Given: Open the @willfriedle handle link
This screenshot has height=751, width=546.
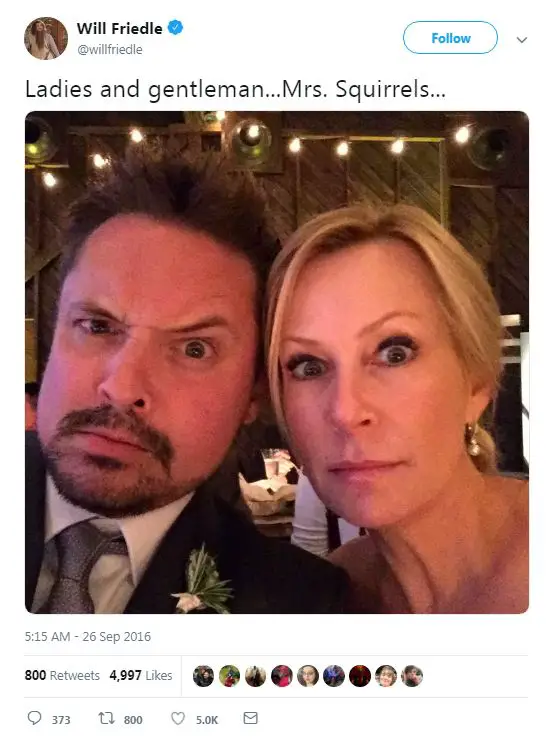Looking at the screenshot, I should coord(110,49).
